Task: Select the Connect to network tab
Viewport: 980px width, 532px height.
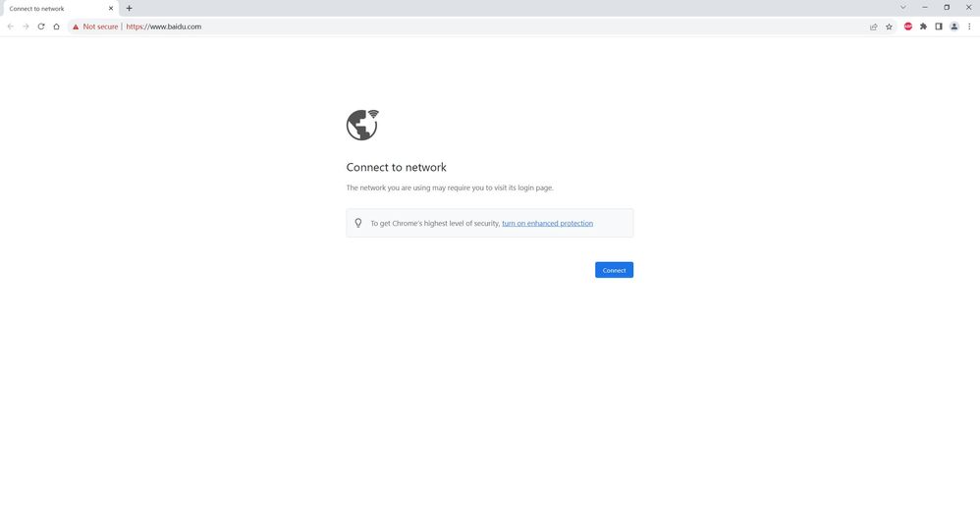Action: (54, 9)
